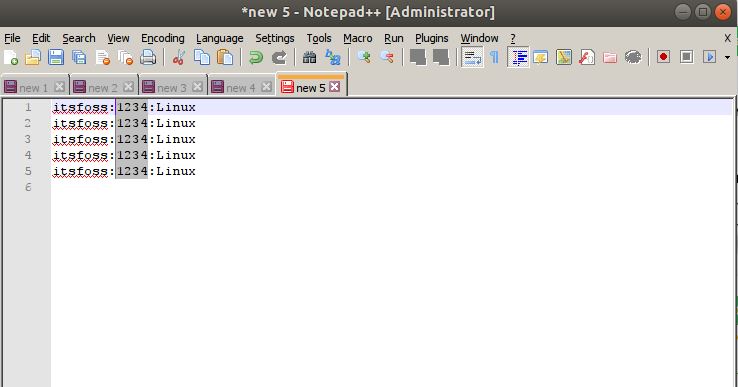This screenshot has height=387, width=738.
Task: Open Find with the binoculars icon
Action: (x=309, y=57)
